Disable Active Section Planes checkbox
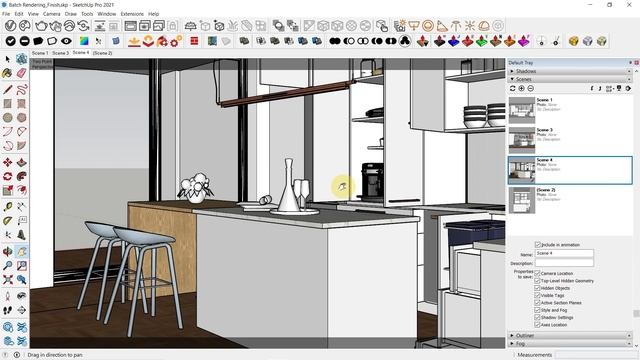 538,303
